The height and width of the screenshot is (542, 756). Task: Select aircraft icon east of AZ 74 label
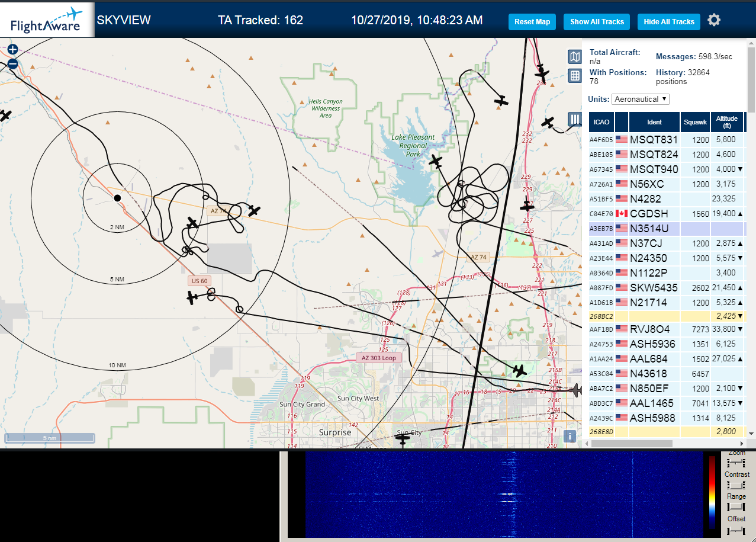click(254, 210)
